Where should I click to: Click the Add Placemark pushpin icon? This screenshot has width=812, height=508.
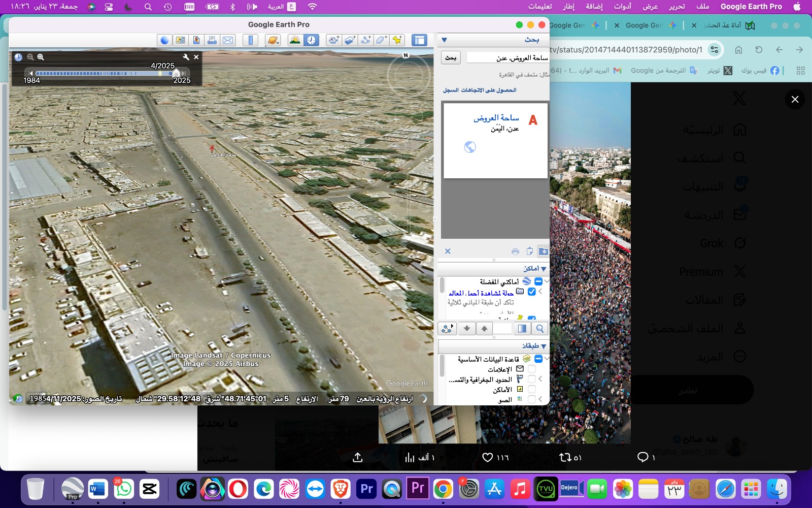[397, 40]
